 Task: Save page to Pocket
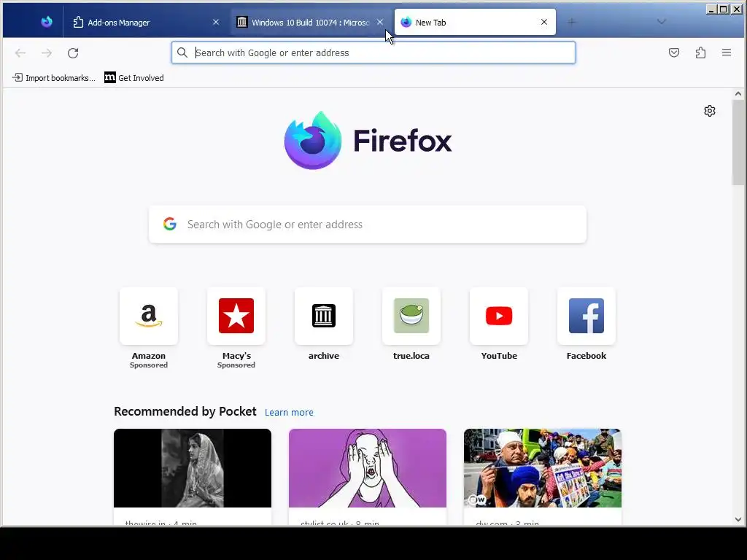(673, 52)
